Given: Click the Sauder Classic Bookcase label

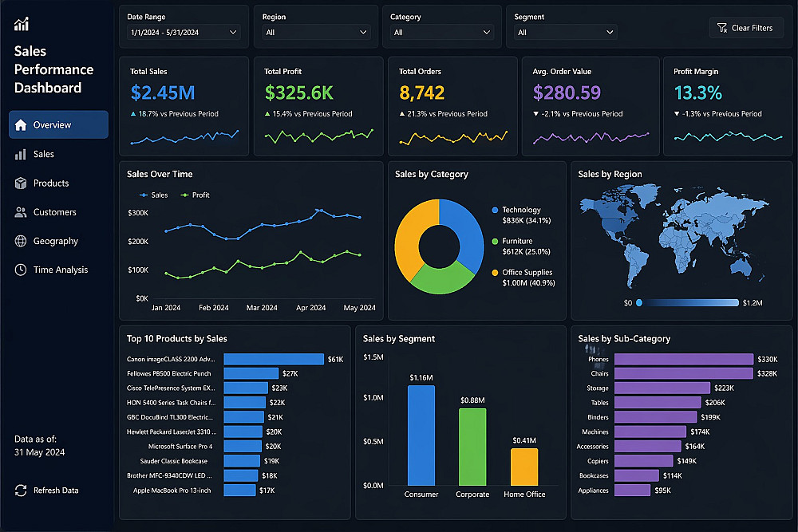Looking at the screenshot, I should coord(174,461).
